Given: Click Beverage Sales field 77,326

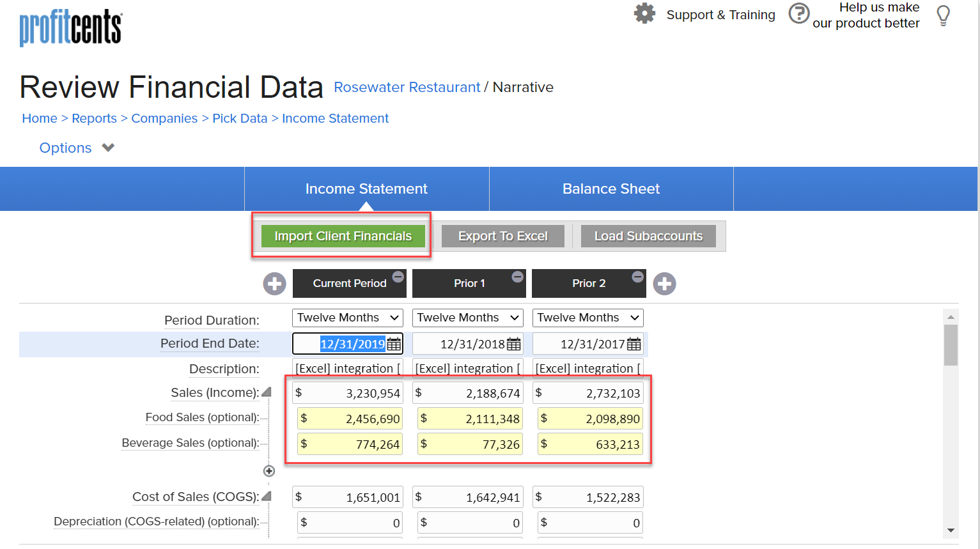Looking at the screenshot, I should pos(471,444).
